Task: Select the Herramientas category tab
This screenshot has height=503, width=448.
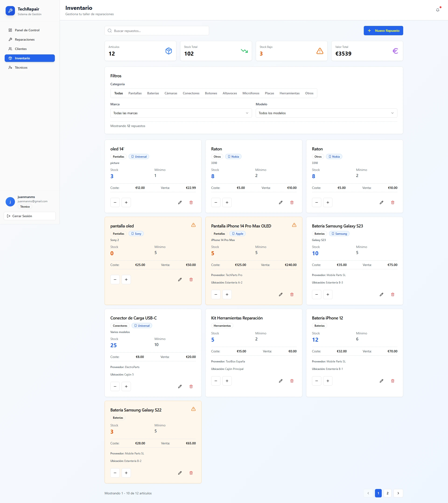Action: coord(290,93)
